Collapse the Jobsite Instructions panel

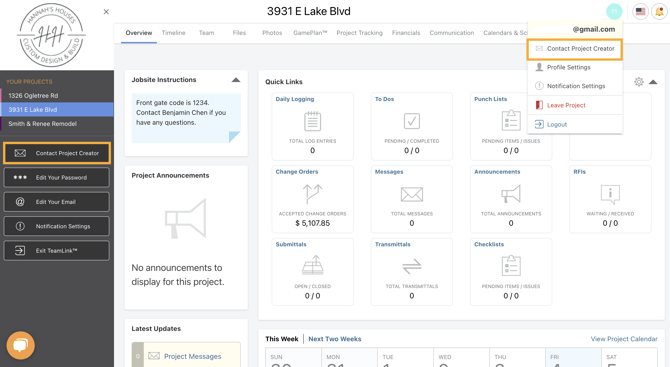pyautogui.click(x=236, y=80)
